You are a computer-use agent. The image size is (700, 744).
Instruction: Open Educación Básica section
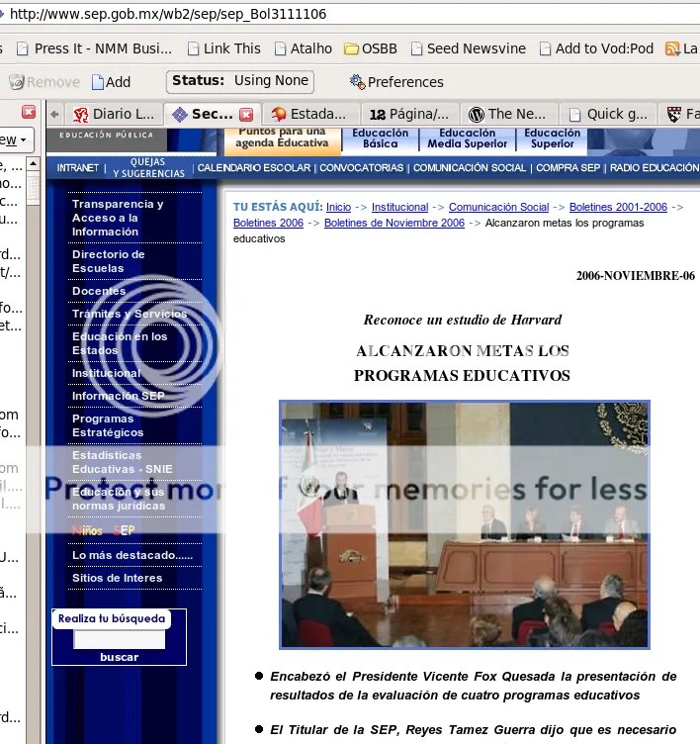click(x=380, y=139)
